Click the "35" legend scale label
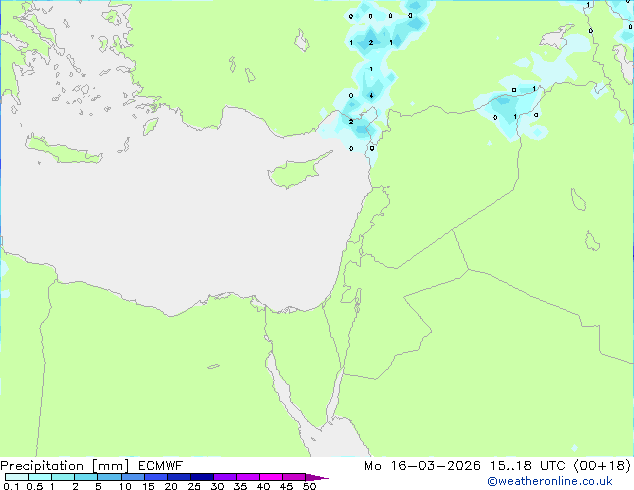 click(x=240, y=486)
